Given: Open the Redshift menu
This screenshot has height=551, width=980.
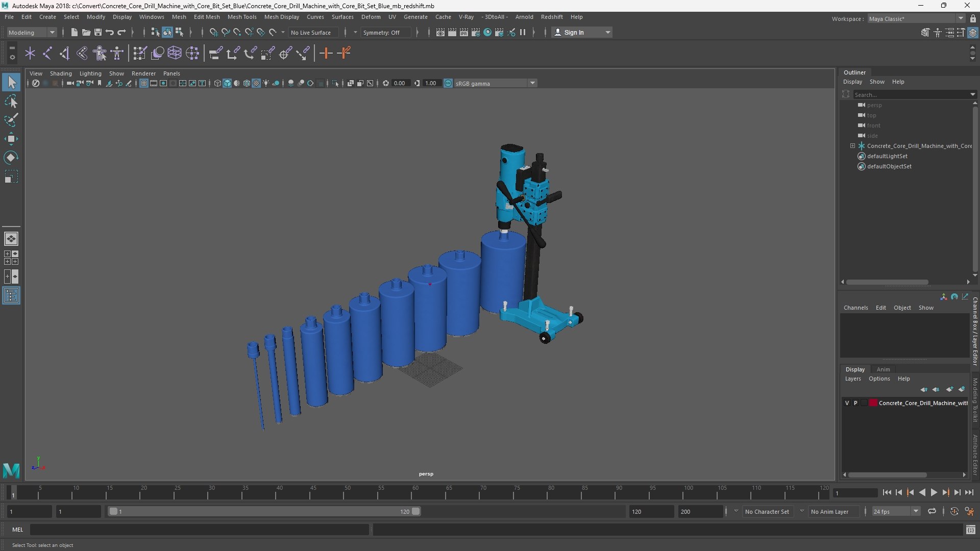Looking at the screenshot, I should click(x=552, y=17).
